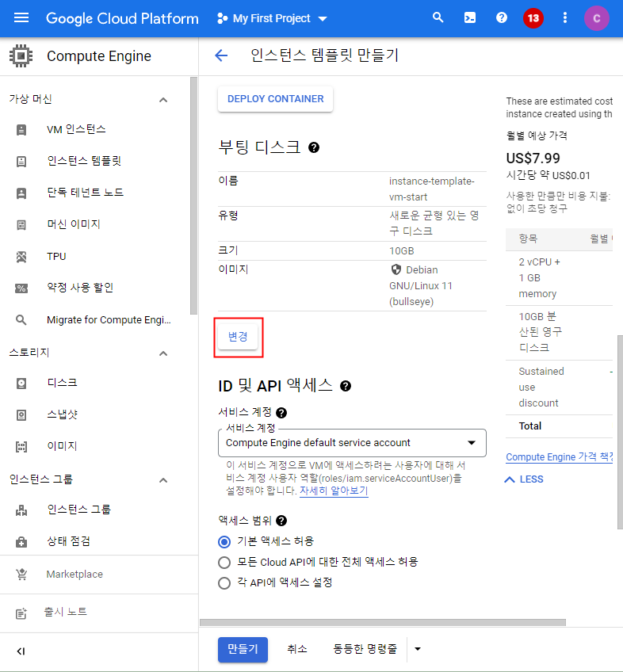Select 각 API에 액세스 설정 radio option
The height and width of the screenshot is (672, 623).
[x=224, y=583]
